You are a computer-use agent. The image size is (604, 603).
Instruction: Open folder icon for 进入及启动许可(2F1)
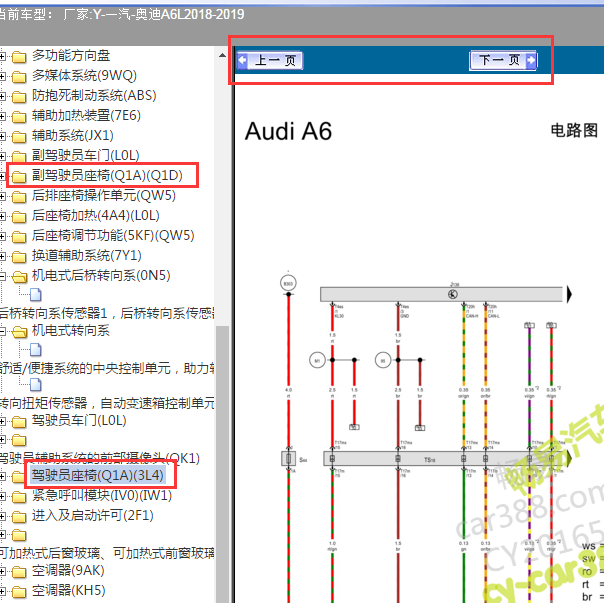click(x=19, y=517)
